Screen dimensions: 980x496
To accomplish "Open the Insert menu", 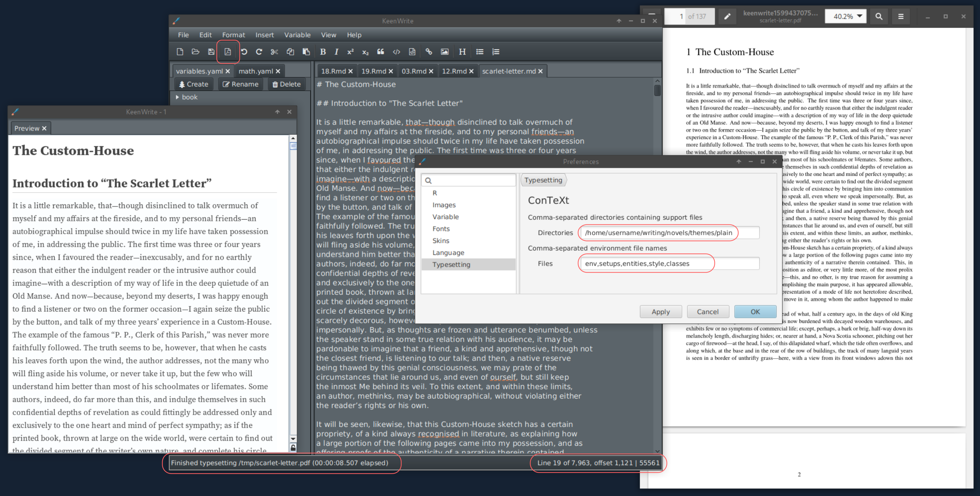I will 264,35.
